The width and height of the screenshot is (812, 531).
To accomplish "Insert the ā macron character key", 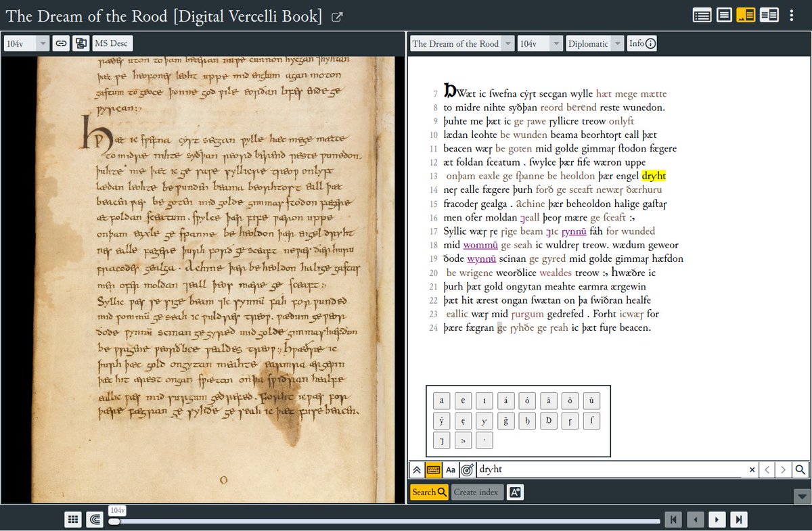I will click(550, 400).
